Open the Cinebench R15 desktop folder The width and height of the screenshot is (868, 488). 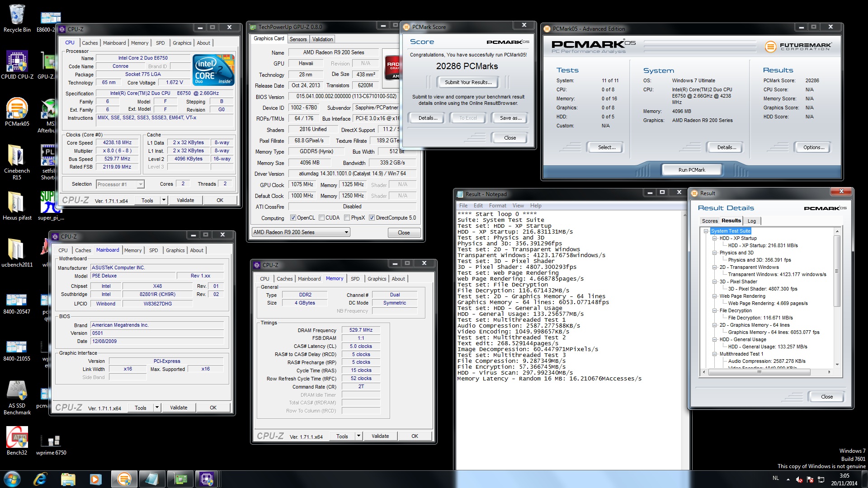pos(17,162)
